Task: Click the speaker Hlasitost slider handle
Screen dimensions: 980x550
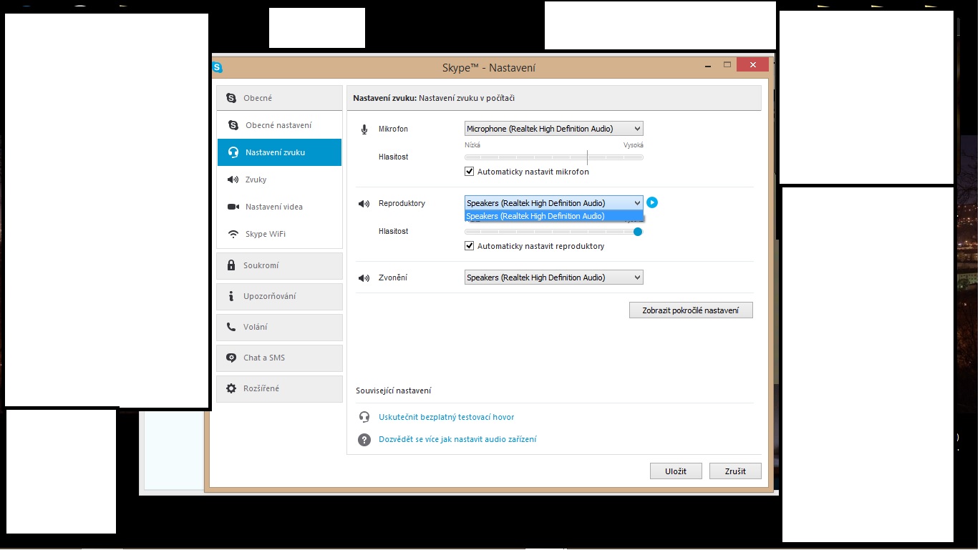Action: click(638, 232)
